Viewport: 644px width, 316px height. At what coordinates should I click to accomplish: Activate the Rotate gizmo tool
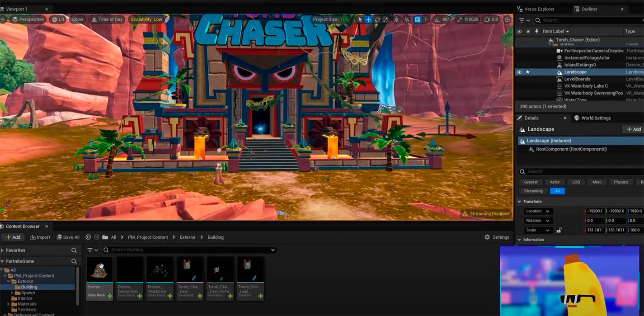coord(377,19)
